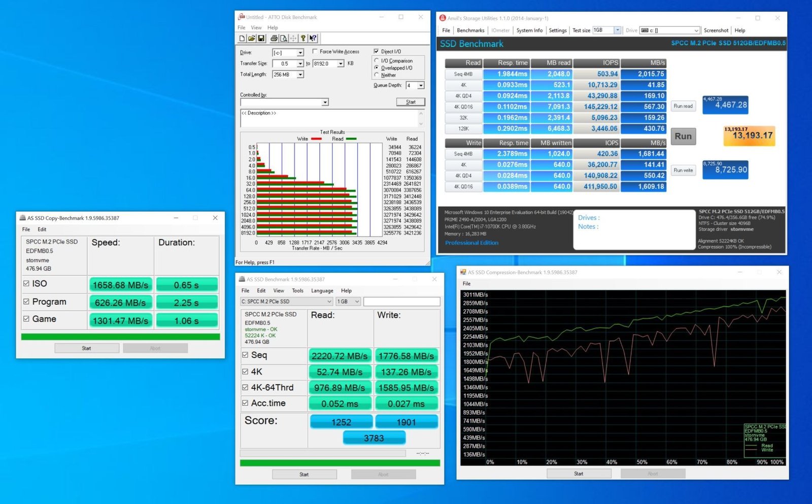Click the empty text field in AS SSD Benchmark

[401, 302]
